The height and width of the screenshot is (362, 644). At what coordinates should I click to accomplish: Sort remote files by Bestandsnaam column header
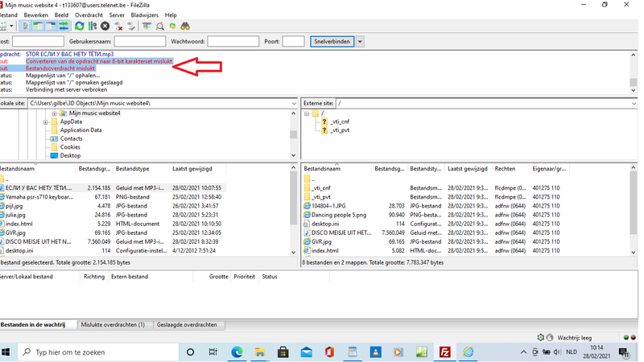click(x=330, y=169)
